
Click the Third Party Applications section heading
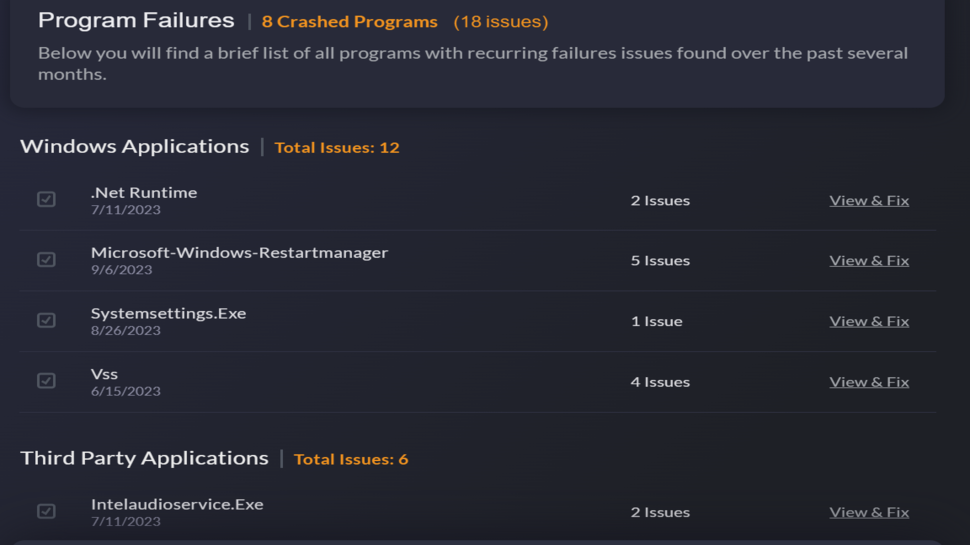click(144, 458)
